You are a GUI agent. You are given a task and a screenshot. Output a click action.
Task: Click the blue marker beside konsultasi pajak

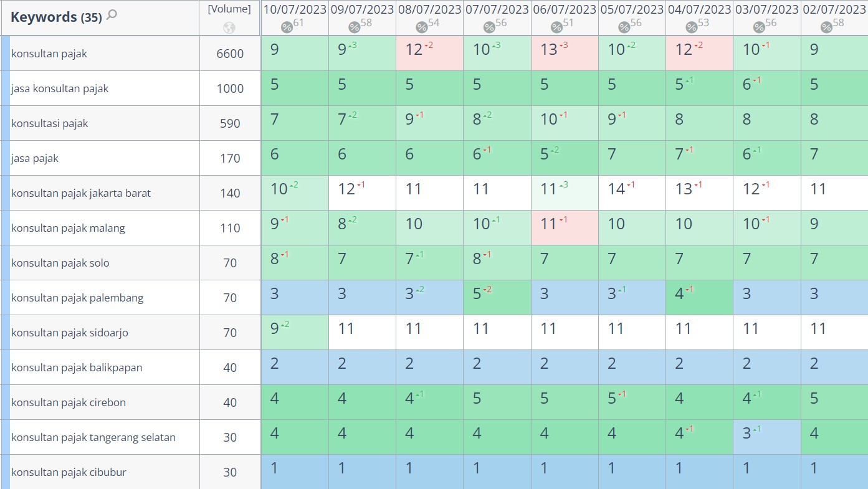pos(6,123)
